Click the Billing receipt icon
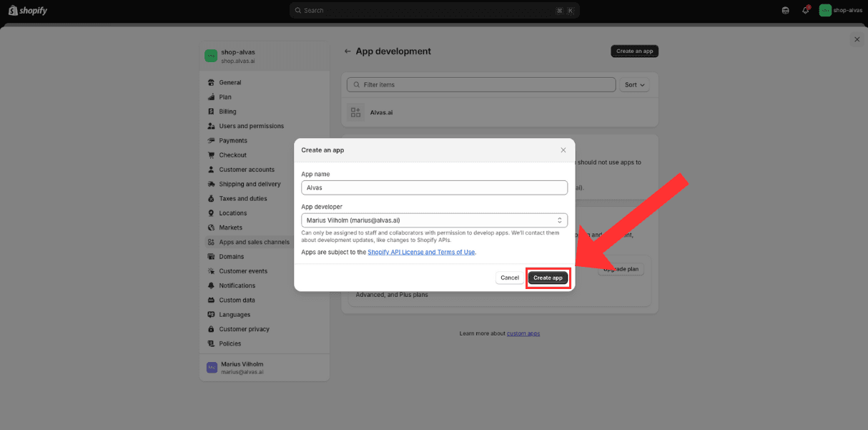The width and height of the screenshot is (868, 430). point(212,112)
